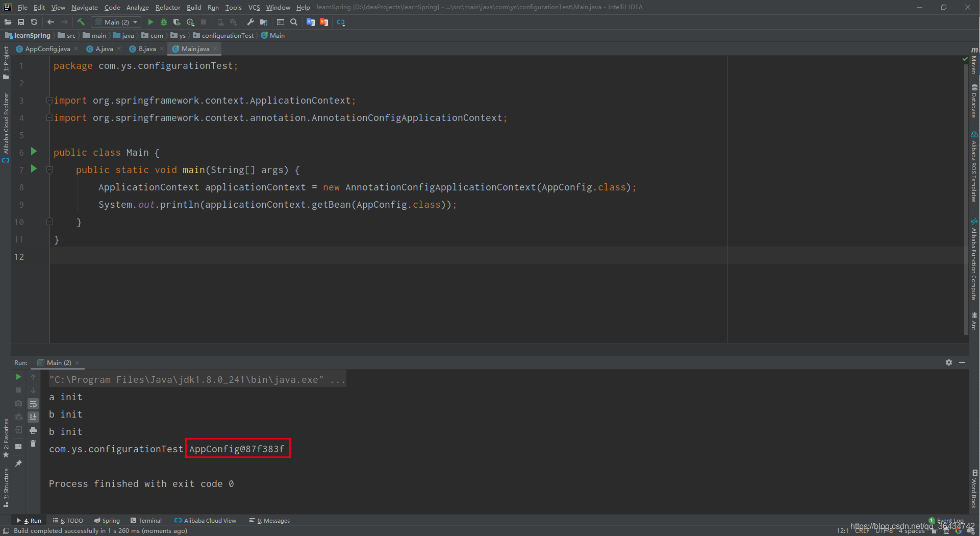Viewport: 980px width, 536px height.
Task: Toggle the 1: Project side panel
Action: click(6, 63)
